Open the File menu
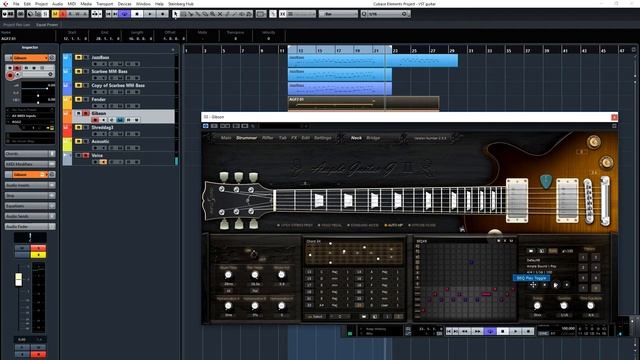 point(16,4)
